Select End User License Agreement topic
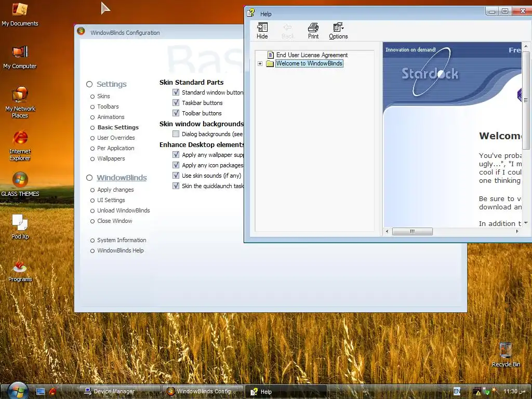The height and width of the screenshot is (399, 532). click(x=312, y=55)
